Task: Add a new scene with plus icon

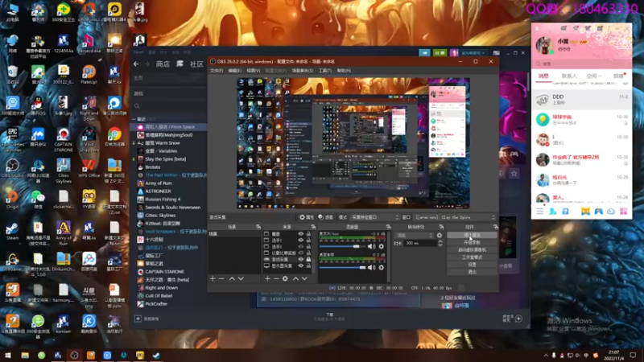Action: (x=213, y=278)
